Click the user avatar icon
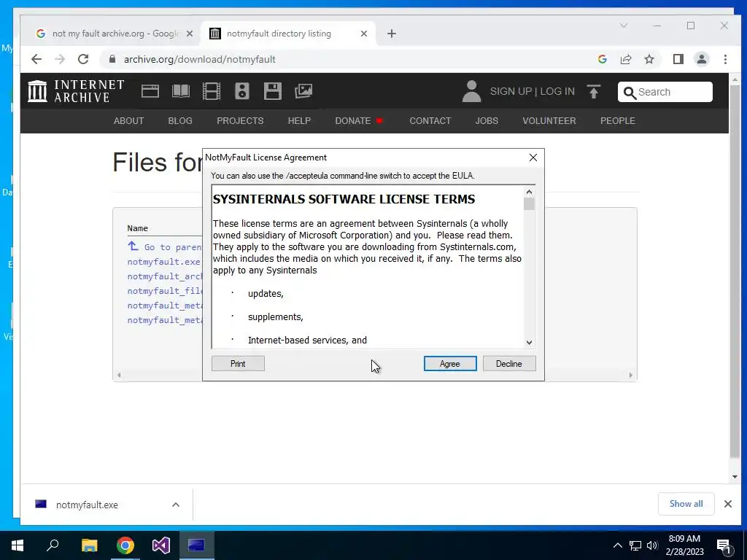This screenshot has width=747, height=560. 471,91
